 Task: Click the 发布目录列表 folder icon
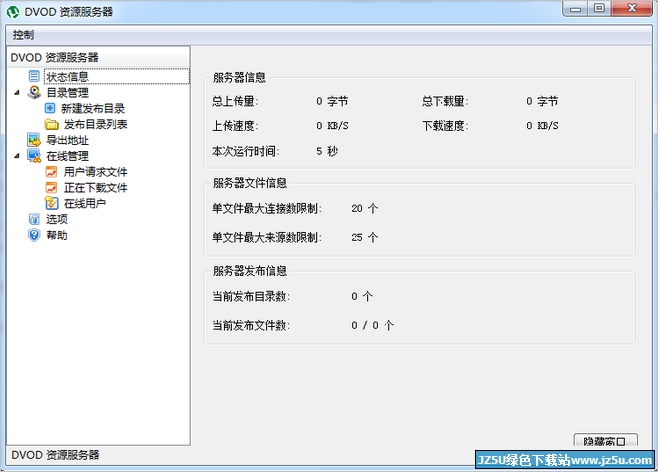pyautogui.click(x=51, y=124)
